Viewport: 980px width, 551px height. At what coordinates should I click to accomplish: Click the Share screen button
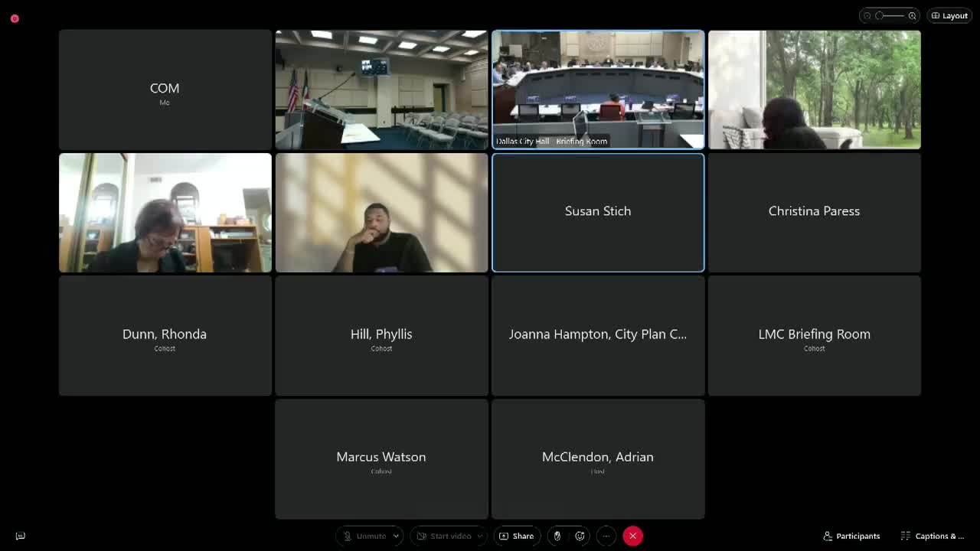(517, 536)
